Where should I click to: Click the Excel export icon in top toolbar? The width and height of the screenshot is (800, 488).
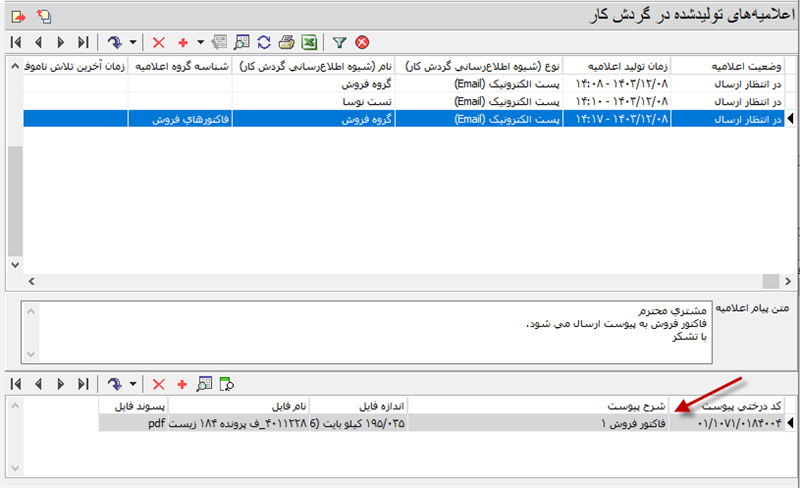point(310,43)
